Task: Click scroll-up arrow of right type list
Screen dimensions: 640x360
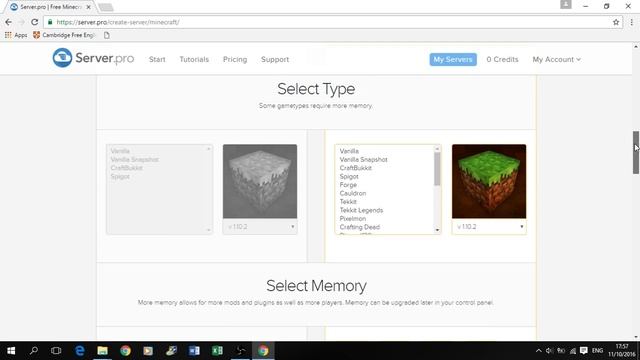Action: (x=437, y=149)
